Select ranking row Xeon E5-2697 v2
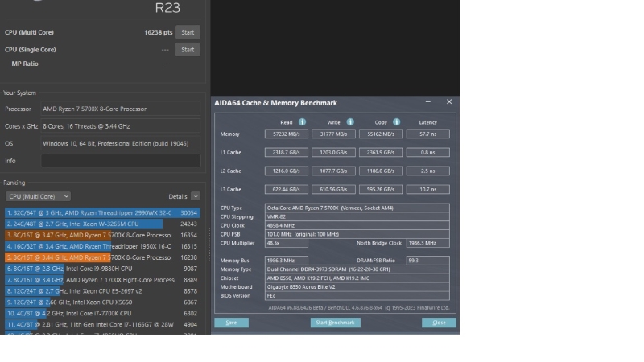 (x=102, y=291)
